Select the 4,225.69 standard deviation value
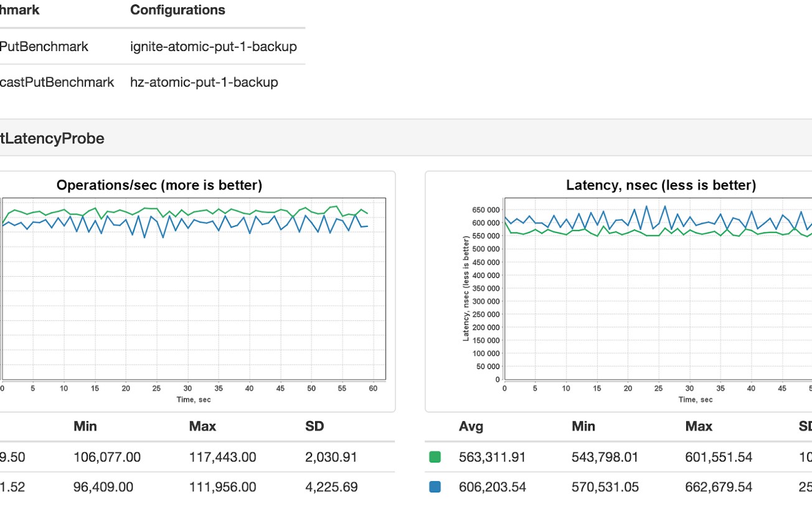This screenshot has height=508, width=812. pyautogui.click(x=331, y=487)
